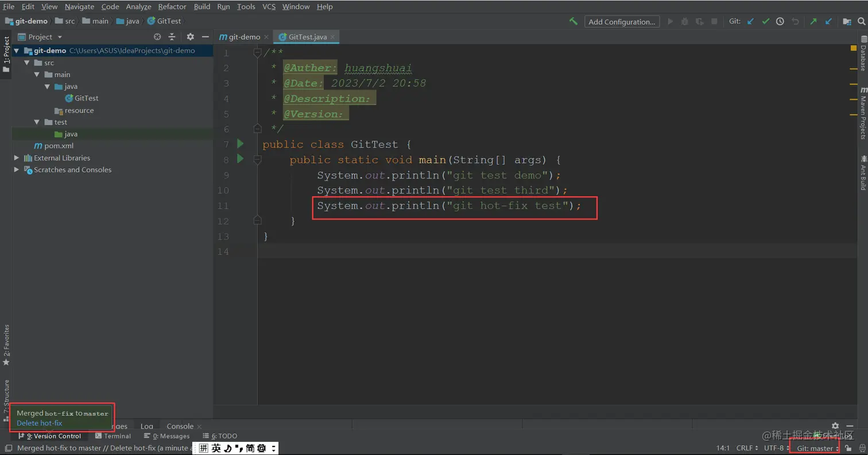Click the Build Project hammer icon
The image size is (868, 455).
[x=573, y=21]
